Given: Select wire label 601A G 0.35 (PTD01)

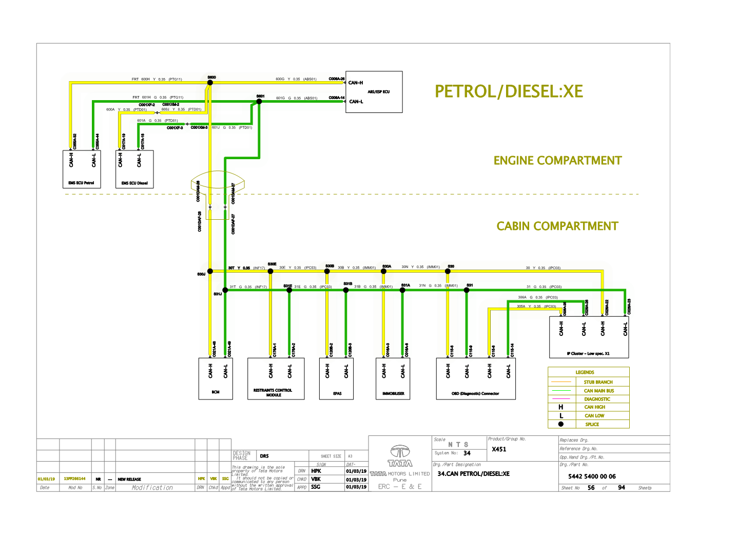Looking at the screenshot, I should tap(157, 121).
